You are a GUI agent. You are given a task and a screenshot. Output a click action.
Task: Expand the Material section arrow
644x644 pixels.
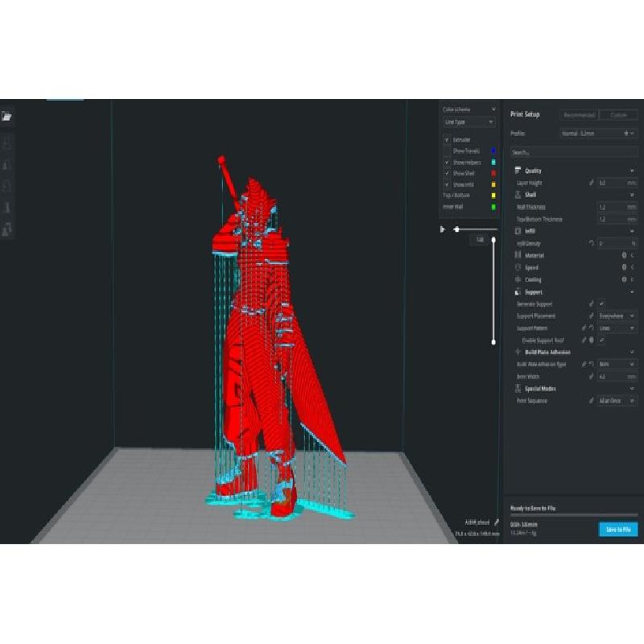[633, 255]
